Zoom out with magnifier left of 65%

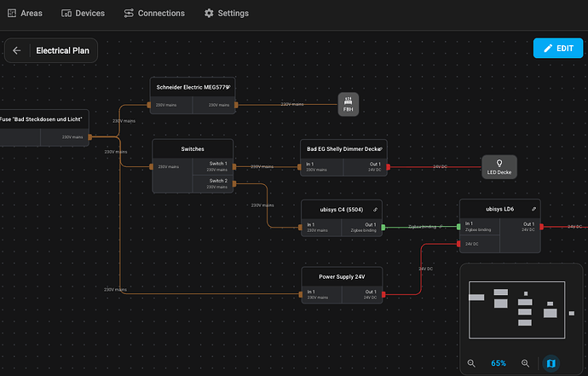click(x=471, y=363)
